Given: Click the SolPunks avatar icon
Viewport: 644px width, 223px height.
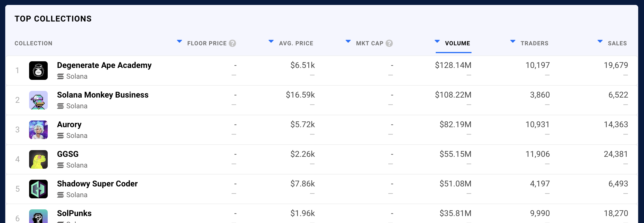Looking at the screenshot, I should tap(38, 216).
